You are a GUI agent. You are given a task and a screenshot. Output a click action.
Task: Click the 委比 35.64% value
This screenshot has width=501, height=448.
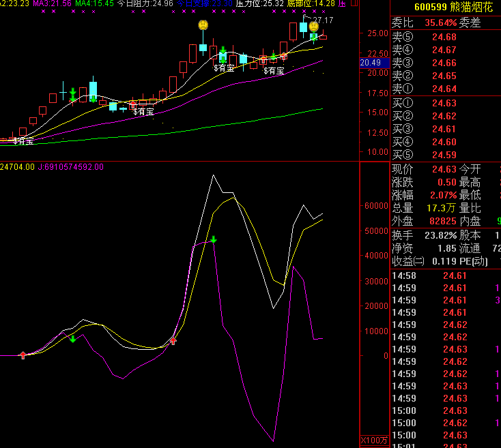tap(441, 23)
